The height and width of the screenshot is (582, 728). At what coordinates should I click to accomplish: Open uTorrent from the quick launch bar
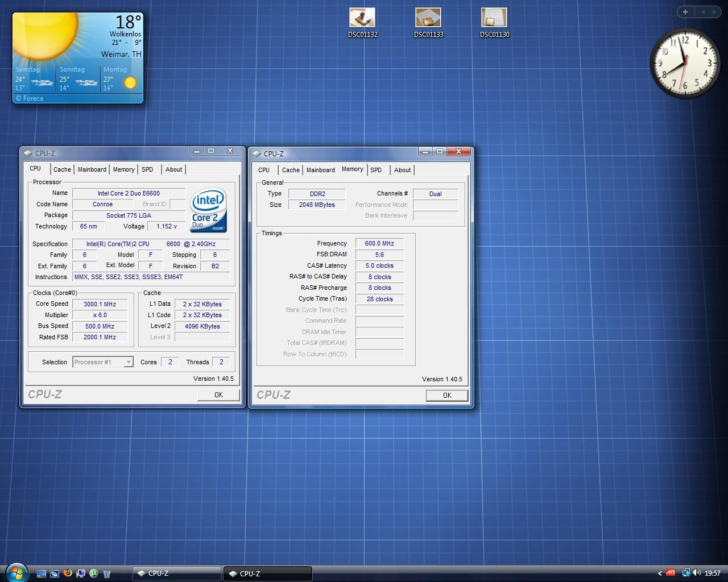click(x=94, y=573)
